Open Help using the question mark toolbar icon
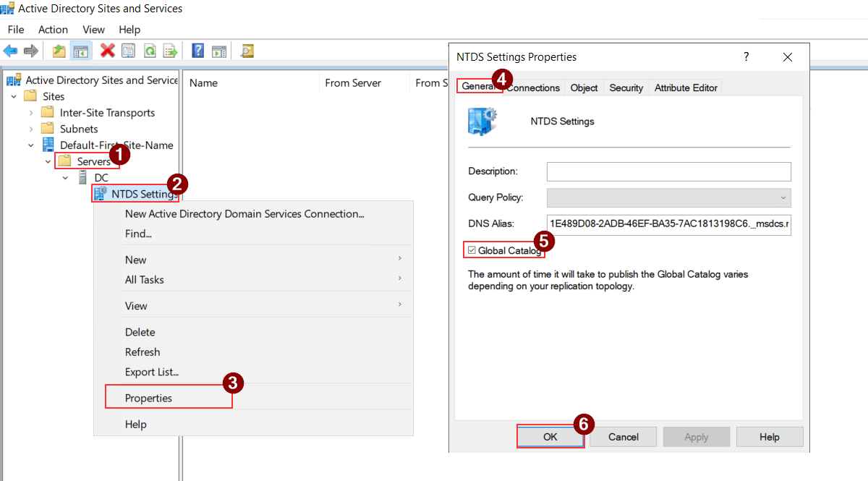Image resolution: width=868 pixels, height=481 pixels. click(197, 51)
